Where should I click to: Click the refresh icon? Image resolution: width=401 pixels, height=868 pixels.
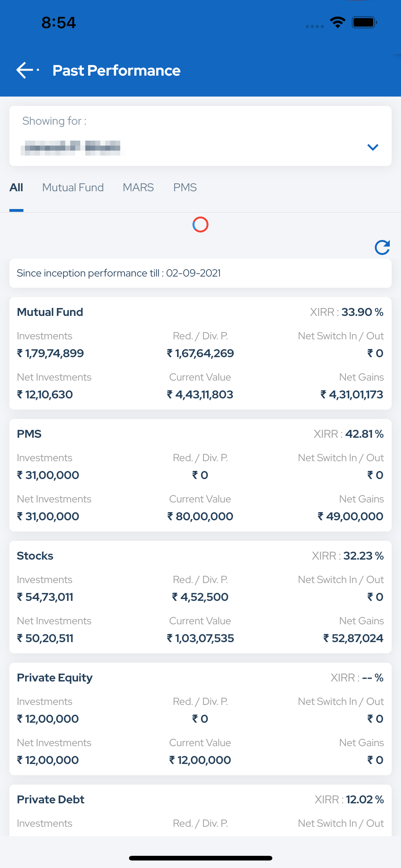(382, 247)
